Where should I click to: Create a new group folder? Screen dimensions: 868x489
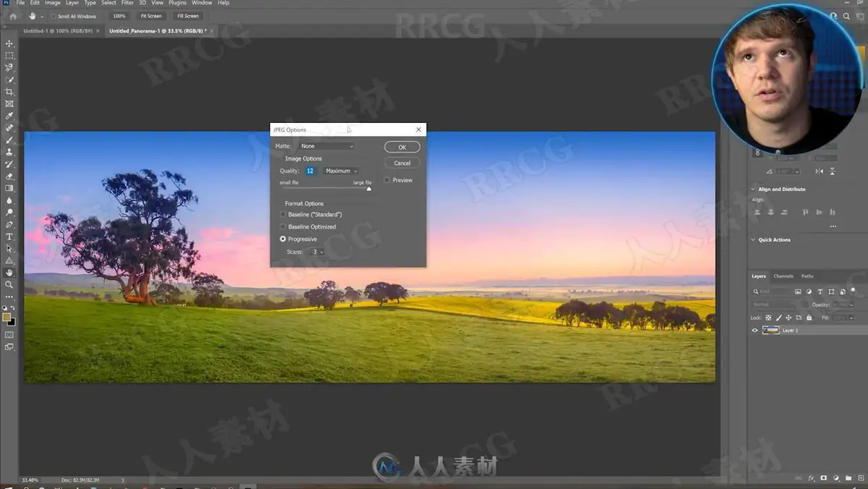click(x=848, y=477)
